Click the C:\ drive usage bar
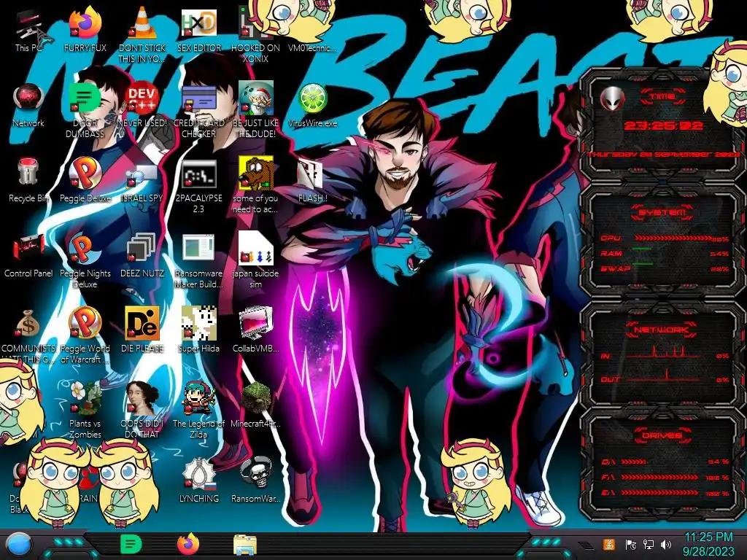Screen dimensions: 747x560 [x=634, y=462]
